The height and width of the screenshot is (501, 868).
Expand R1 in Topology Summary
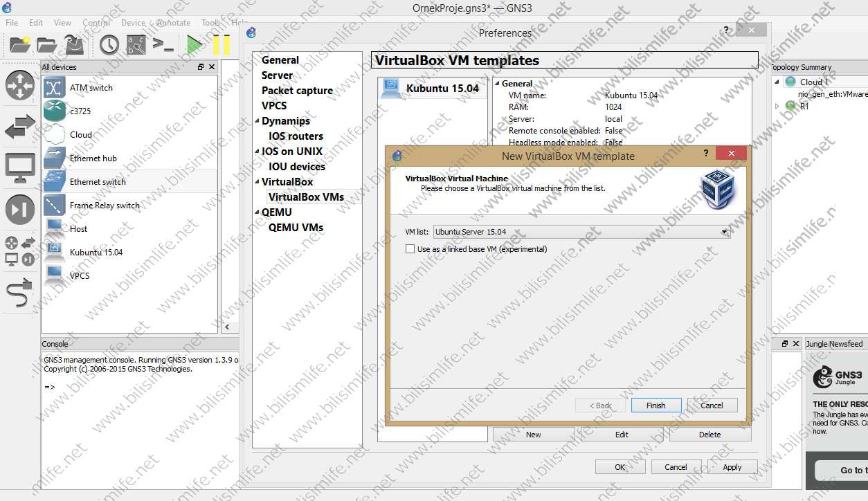[x=777, y=107]
